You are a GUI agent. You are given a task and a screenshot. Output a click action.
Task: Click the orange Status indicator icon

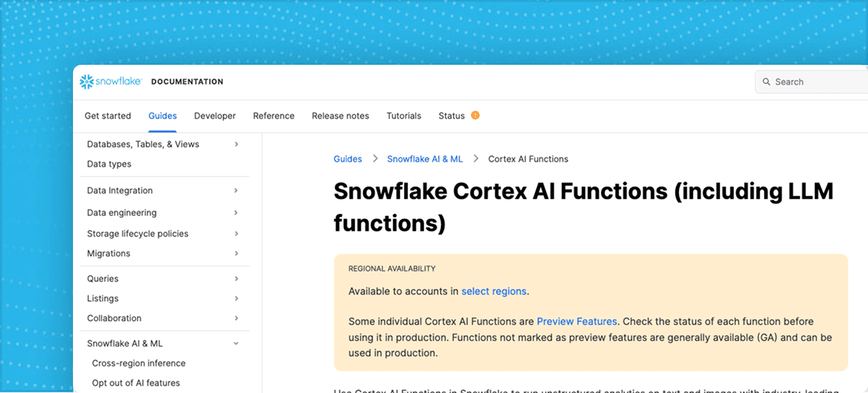[475, 115]
